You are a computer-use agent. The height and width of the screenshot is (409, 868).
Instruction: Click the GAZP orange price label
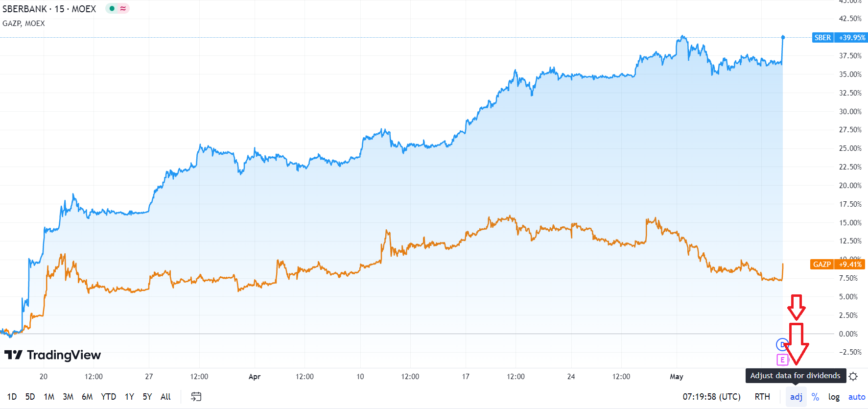pyautogui.click(x=838, y=265)
